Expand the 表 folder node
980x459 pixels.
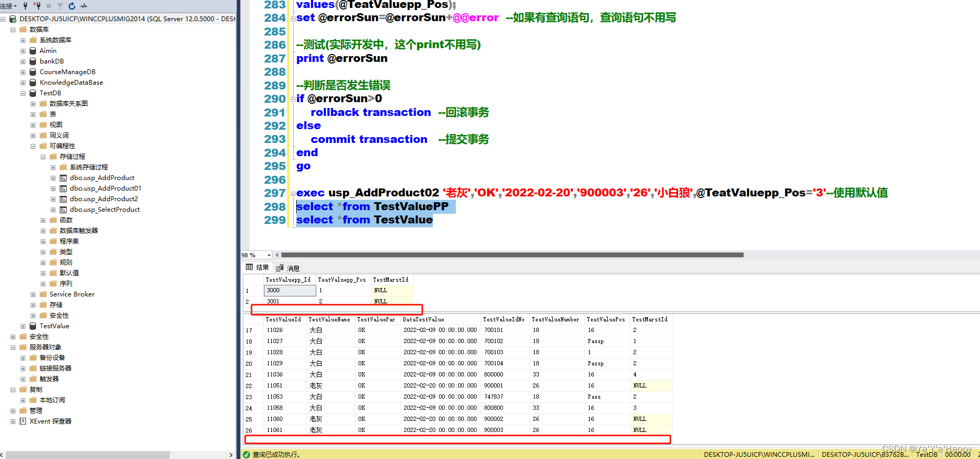point(33,114)
